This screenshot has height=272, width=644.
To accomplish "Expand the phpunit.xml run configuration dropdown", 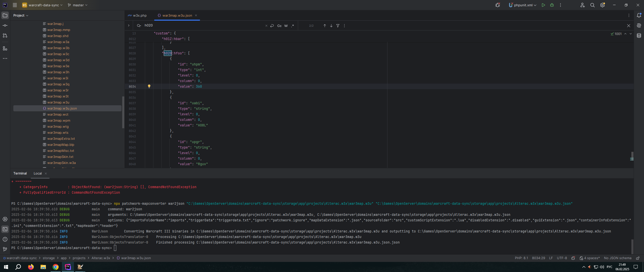I will [x=535, y=5].
